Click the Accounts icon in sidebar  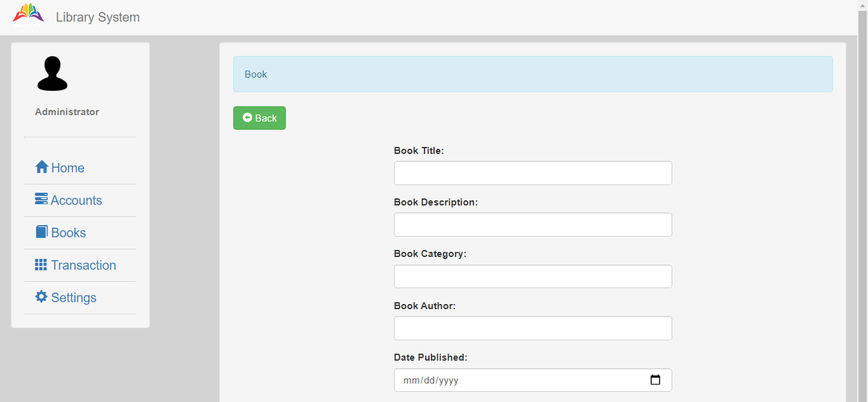pyautogui.click(x=41, y=199)
